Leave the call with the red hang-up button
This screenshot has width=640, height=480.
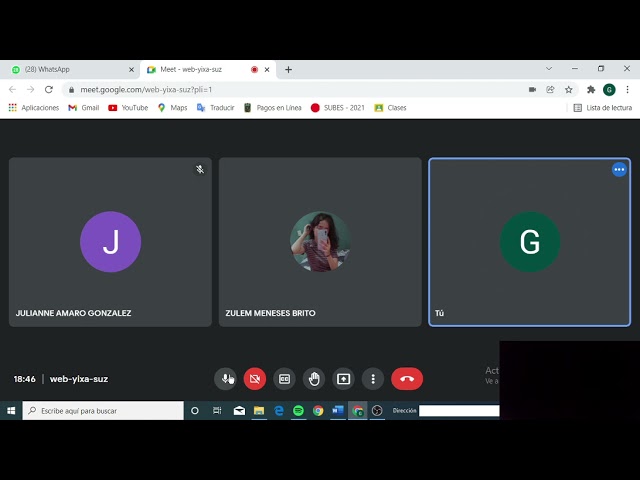tap(407, 379)
